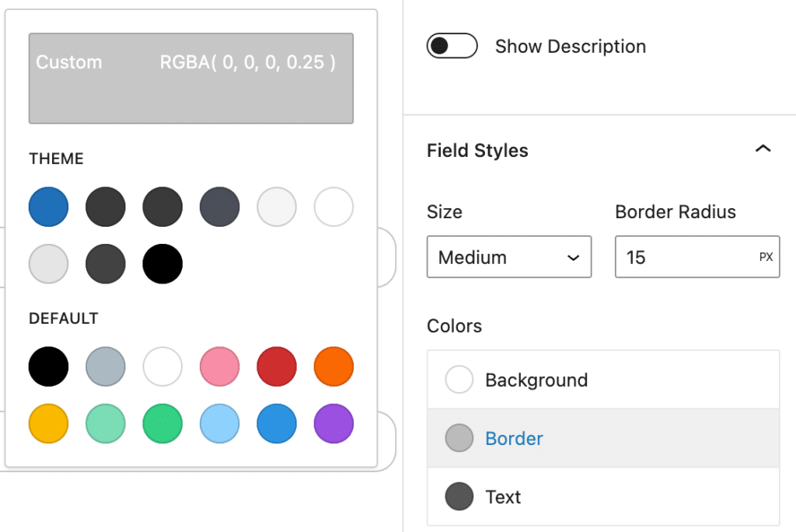Choose the red color under Default
This screenshot has height=532, width=796.
pyautogui.click(x=276, y=366)
